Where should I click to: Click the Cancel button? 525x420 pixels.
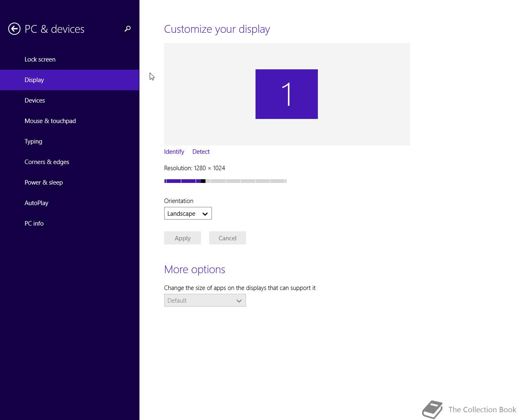228,238
